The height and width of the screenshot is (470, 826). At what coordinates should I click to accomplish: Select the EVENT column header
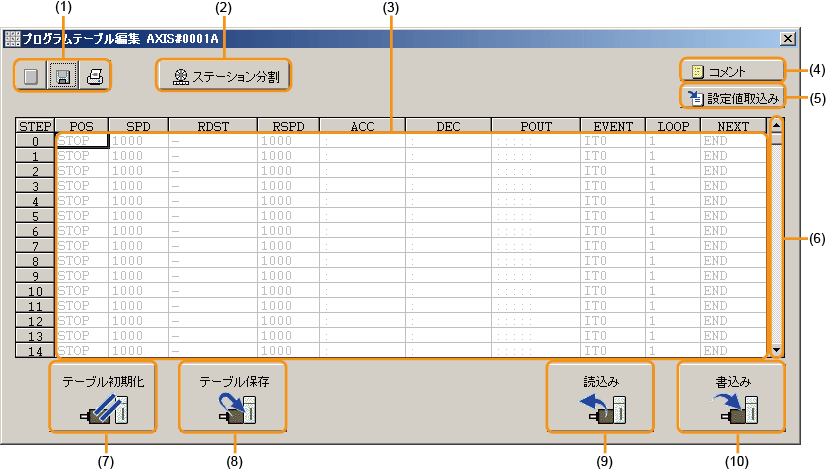613,126
